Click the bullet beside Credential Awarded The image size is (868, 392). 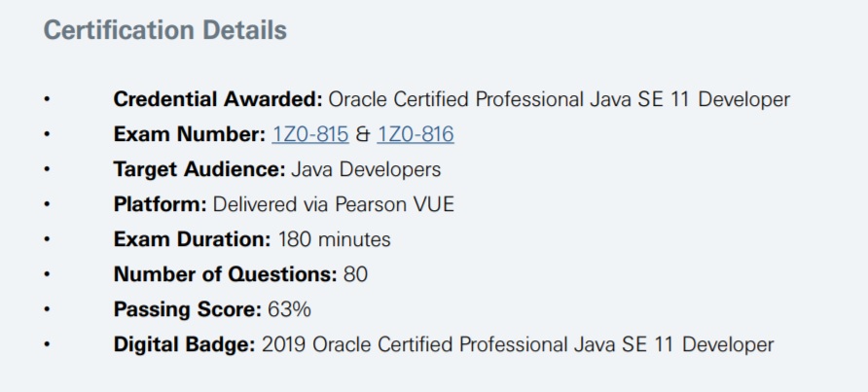pos(46,99)
